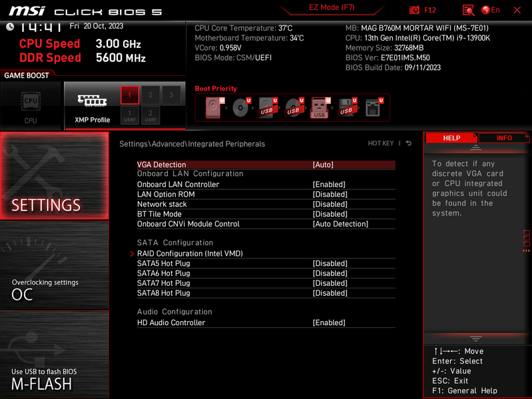Click the side panel triple-arrow expand handle

tap(526, 250)
